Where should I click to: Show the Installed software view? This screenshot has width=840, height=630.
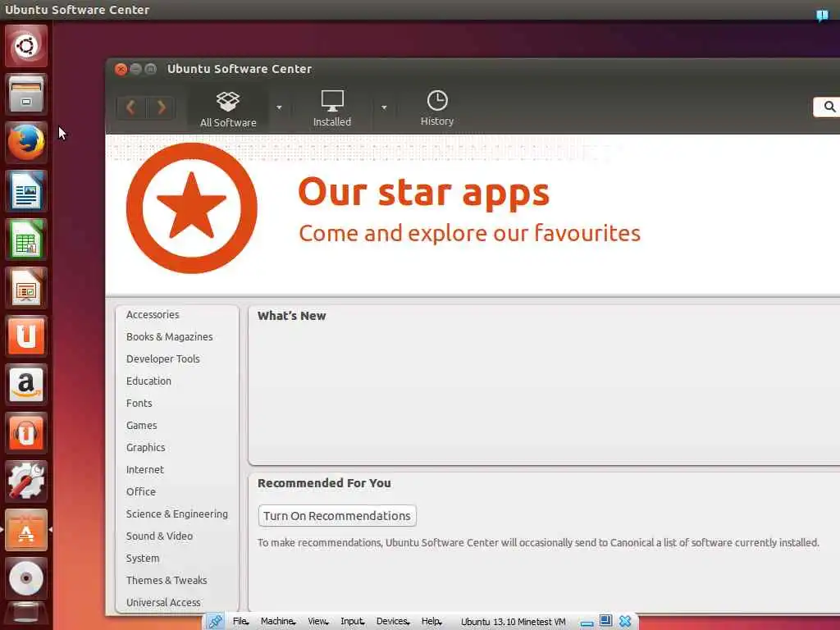coord(332,109)
